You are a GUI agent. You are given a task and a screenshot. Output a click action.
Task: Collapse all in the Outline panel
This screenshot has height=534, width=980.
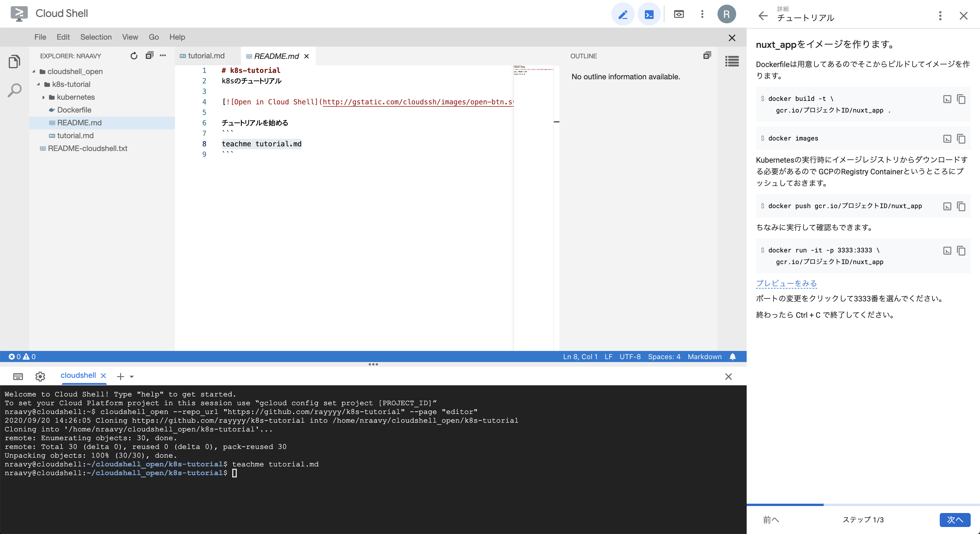(706, 55)
